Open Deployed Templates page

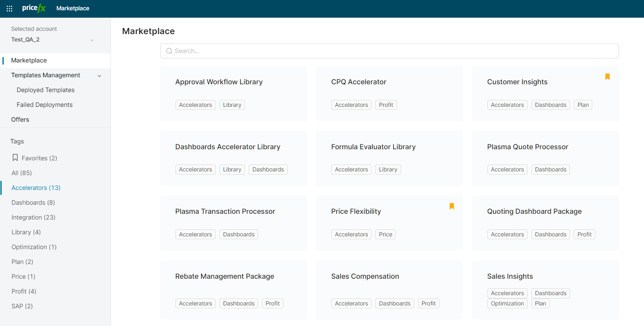pyautogui.click(x=46, y=90)
